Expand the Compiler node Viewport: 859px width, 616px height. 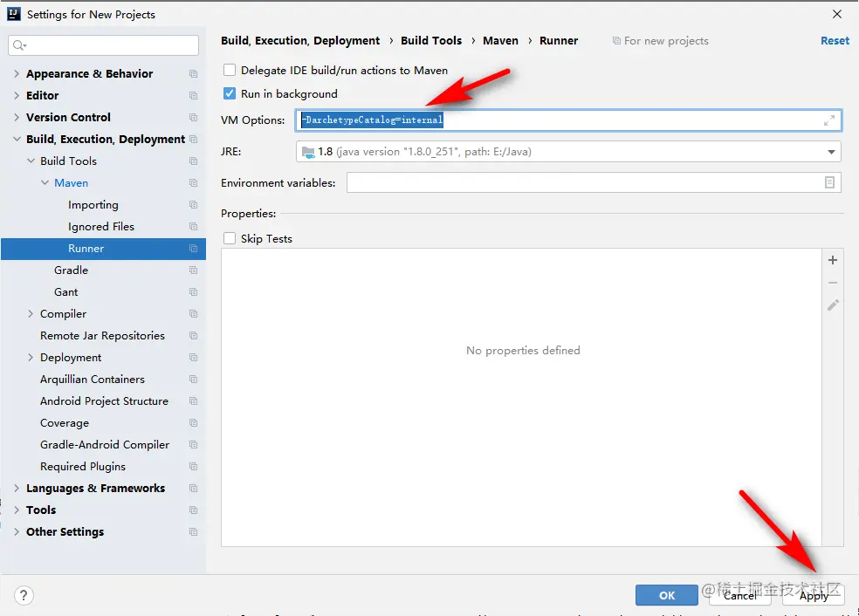pos(31,314)
